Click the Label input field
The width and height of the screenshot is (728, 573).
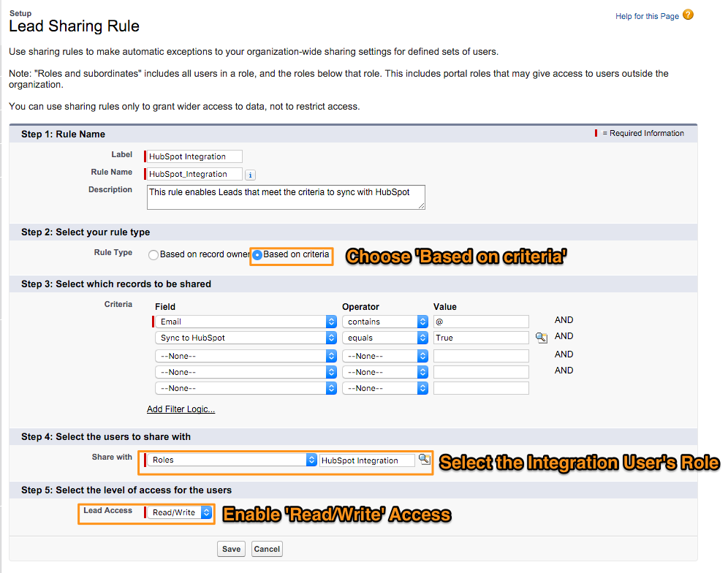tap(194, 156)
